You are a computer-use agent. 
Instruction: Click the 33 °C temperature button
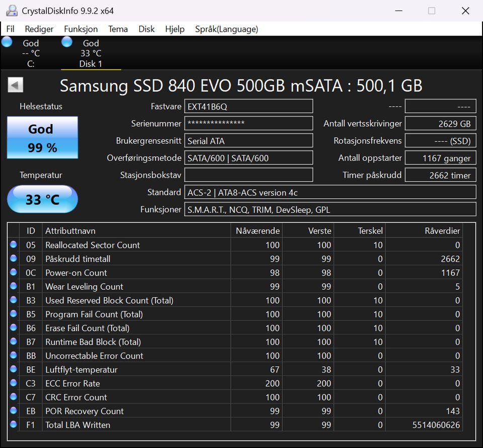click(42, 199)
